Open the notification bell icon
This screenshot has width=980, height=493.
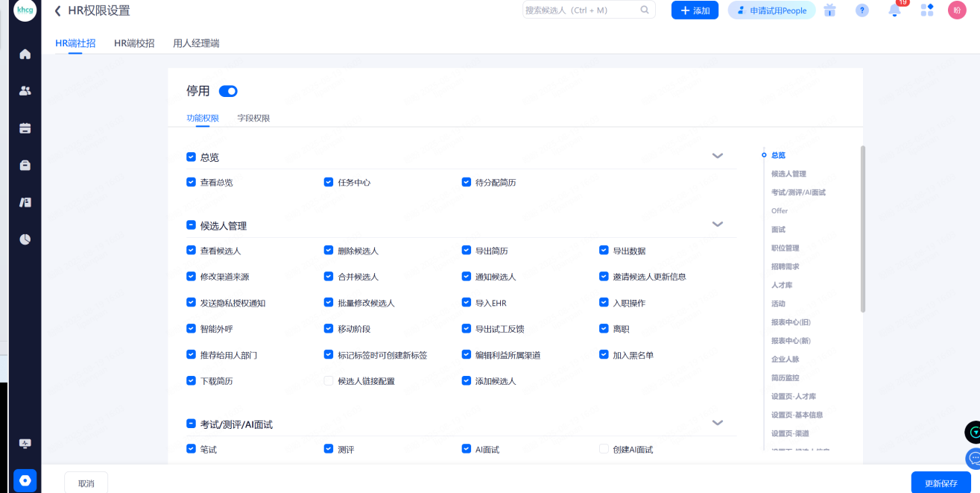pos(895,10)
